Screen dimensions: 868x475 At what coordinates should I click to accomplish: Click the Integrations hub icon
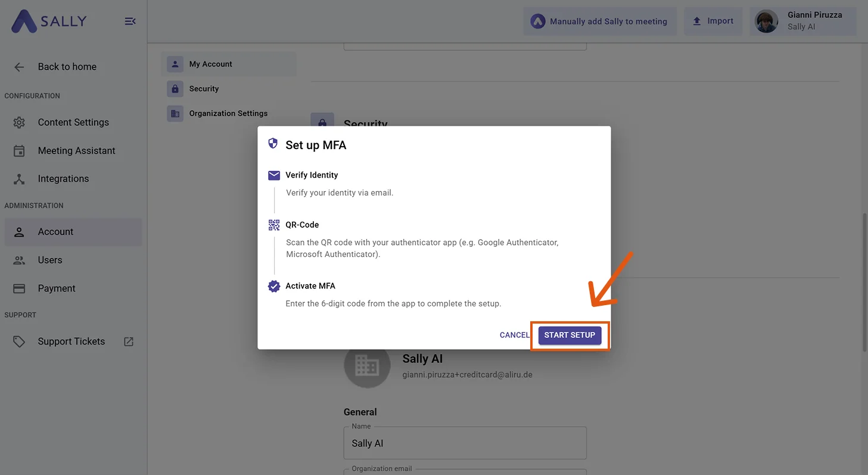pos(19,179)
